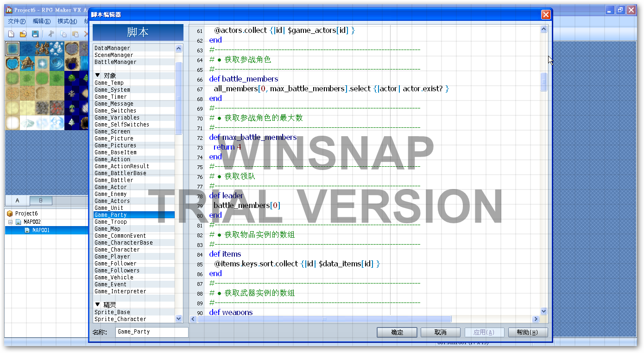The height and width of the screenshot is (353, 644).
Task: Open help with the 帮助(H) button
Action: [x=528, y=332]
